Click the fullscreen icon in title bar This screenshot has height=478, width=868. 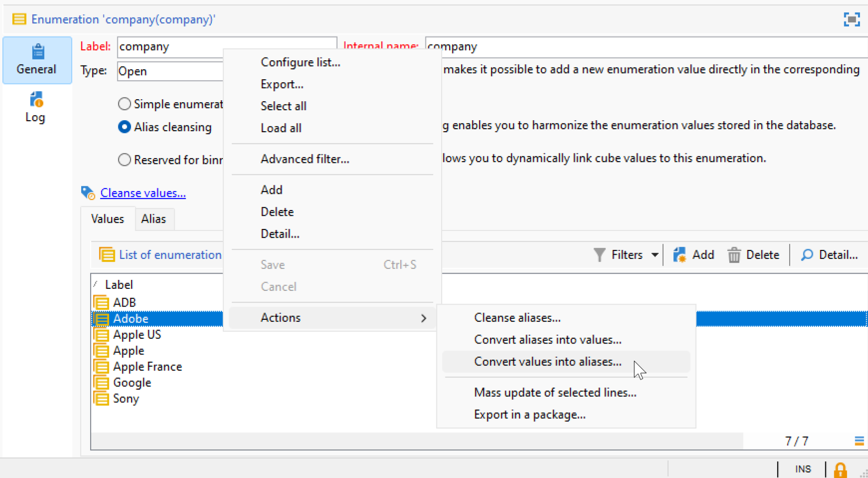[x=851, y=19]
